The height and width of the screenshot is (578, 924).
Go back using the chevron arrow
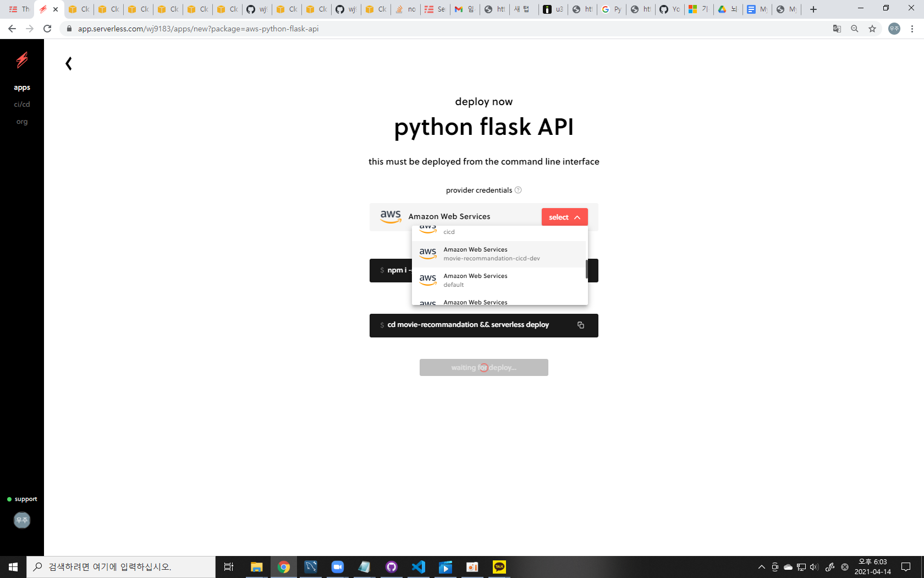pos(69,64)
